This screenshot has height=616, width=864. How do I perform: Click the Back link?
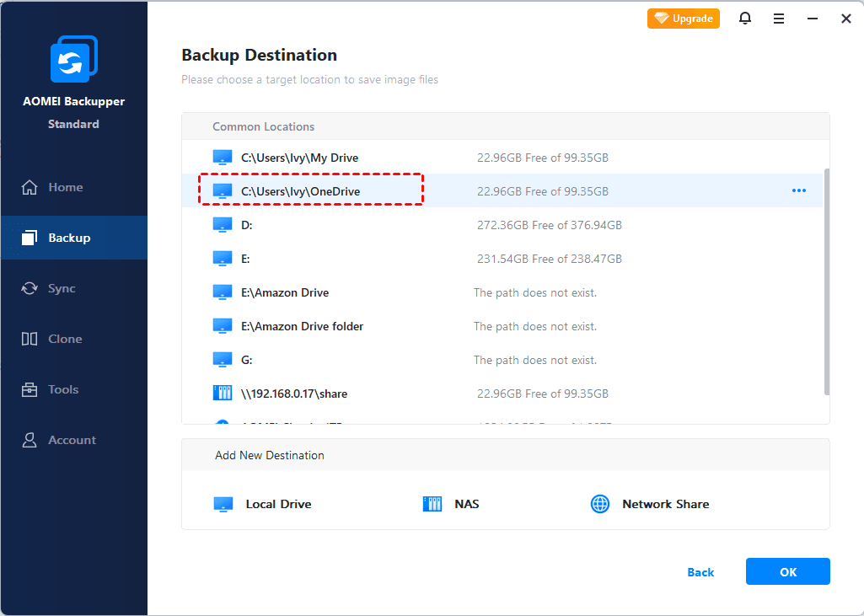(700, 572)
